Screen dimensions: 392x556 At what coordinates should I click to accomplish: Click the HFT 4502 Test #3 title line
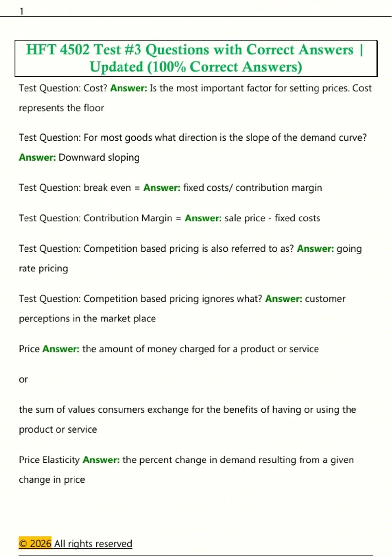(195, 50)
